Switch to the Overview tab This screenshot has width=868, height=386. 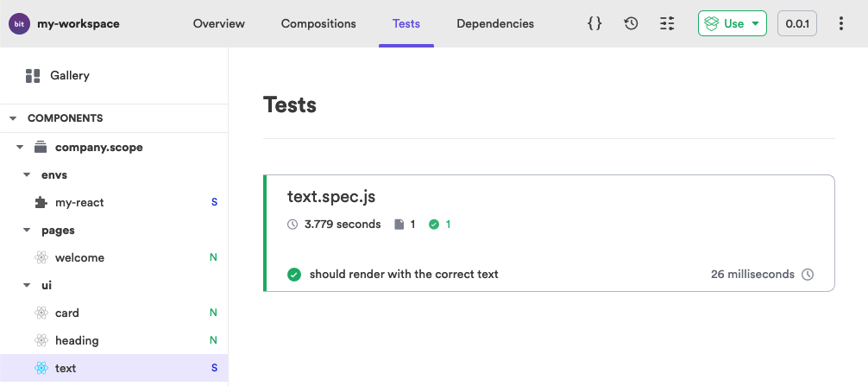[219, 23]
